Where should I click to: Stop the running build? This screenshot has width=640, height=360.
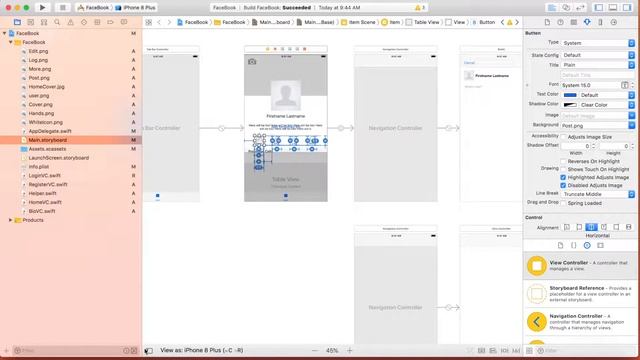click(x=62, y=7)
